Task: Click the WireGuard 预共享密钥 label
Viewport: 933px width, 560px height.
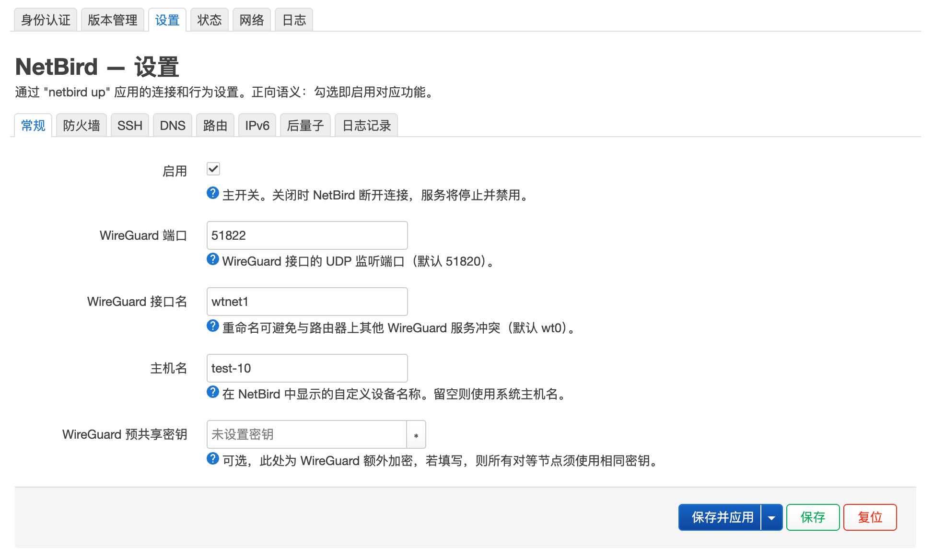Action: 125,434
